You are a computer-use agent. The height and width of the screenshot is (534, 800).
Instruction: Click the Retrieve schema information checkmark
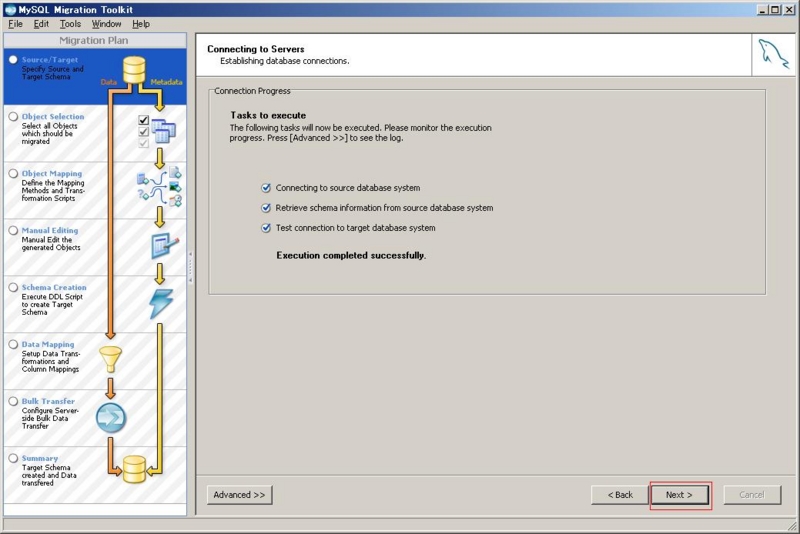266,208
